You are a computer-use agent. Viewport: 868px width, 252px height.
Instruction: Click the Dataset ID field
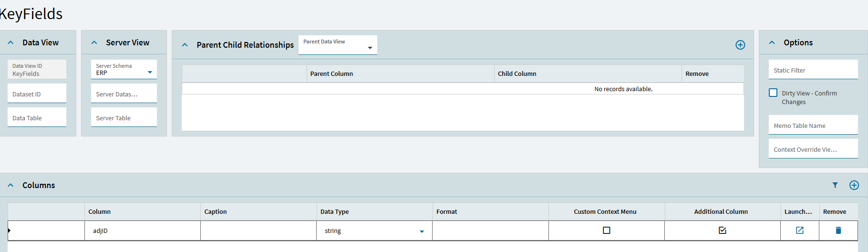pos(37,94)
